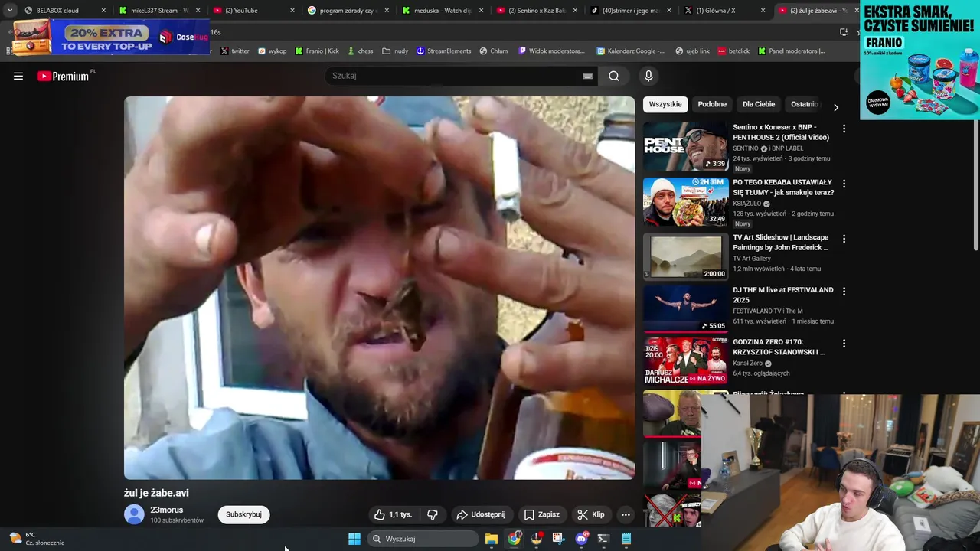Image resolution: width=980 pixels, height=551 pixels.
Task: Open title 'DJ THE M live at FESTIVALAND 2025'
Action: click(783, 295)
